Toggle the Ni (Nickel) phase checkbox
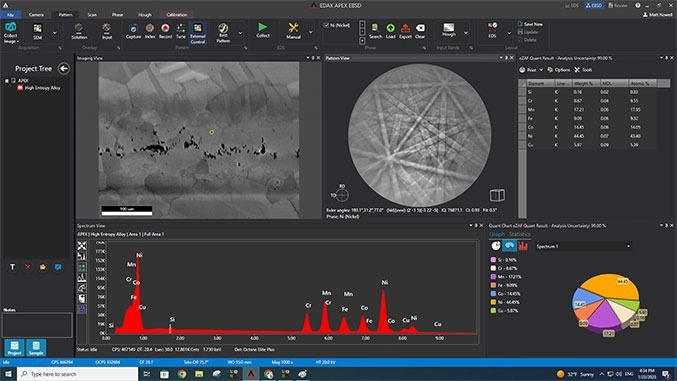Image resolution: width=677 pixels, height=381 pixels. tap(326, 25)
